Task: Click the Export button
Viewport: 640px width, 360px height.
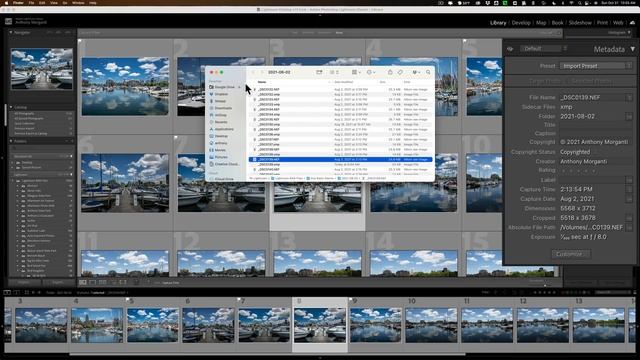Action: [58, 282]
